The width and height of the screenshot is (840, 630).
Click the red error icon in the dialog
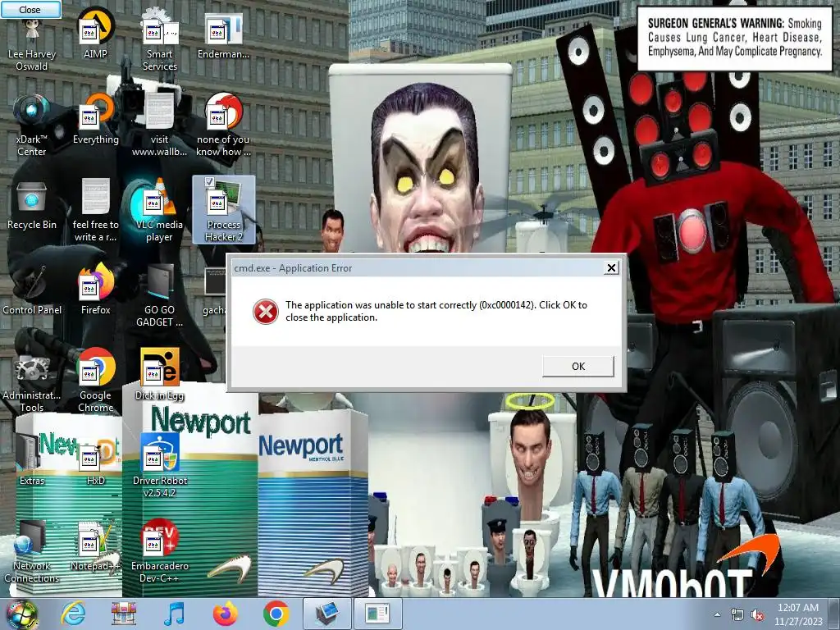tap(266, 311)
